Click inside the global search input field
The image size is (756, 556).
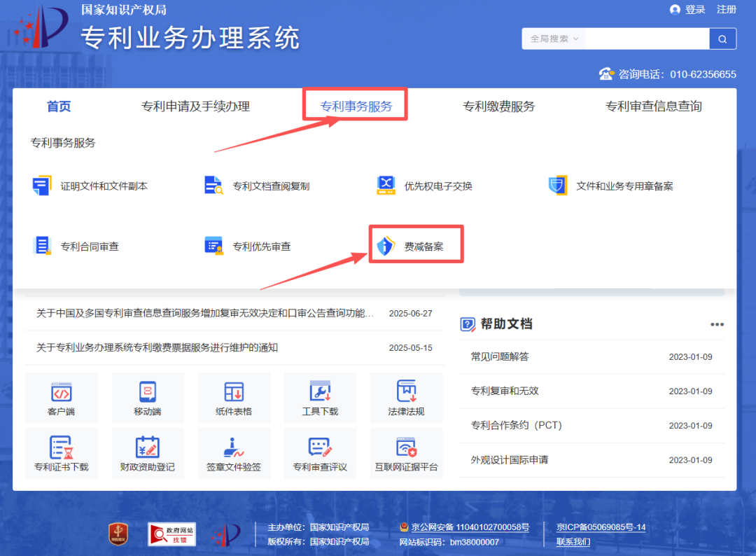[x=647, y=39]
